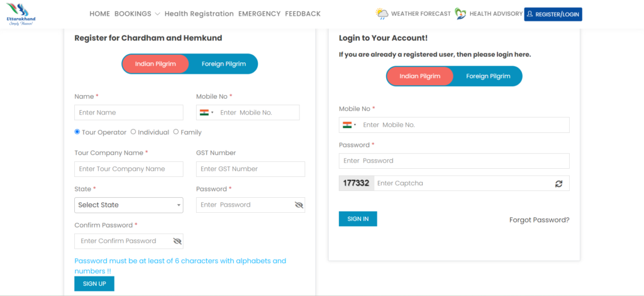Open the Weather Forecast cloud icon

coord(382,14)
